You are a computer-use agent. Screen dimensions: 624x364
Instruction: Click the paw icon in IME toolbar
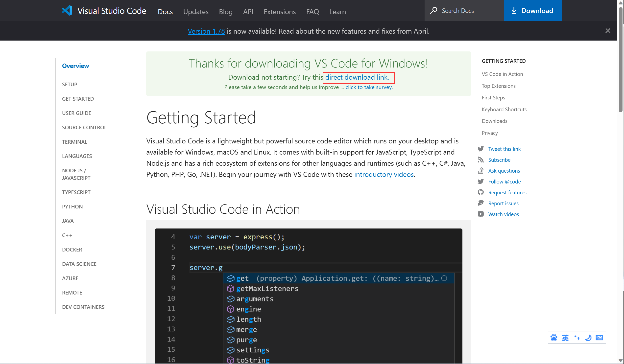(x=554, y=338)
